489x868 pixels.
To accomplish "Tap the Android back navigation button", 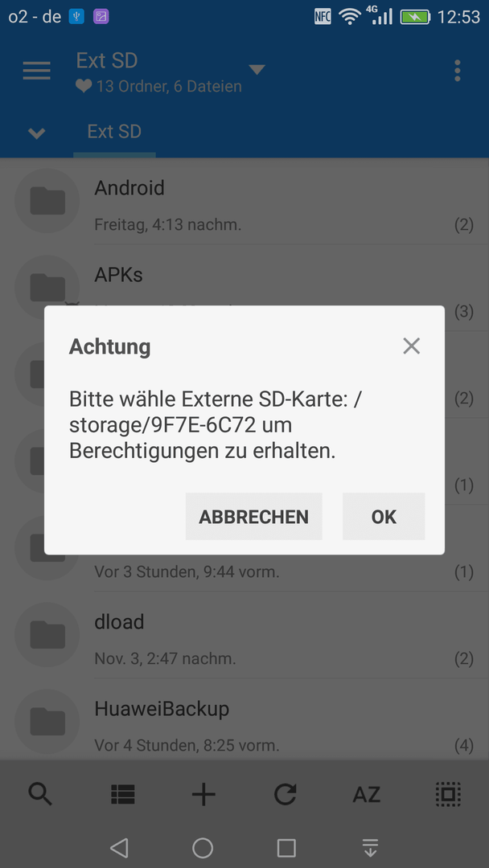I will click(119, 848).
